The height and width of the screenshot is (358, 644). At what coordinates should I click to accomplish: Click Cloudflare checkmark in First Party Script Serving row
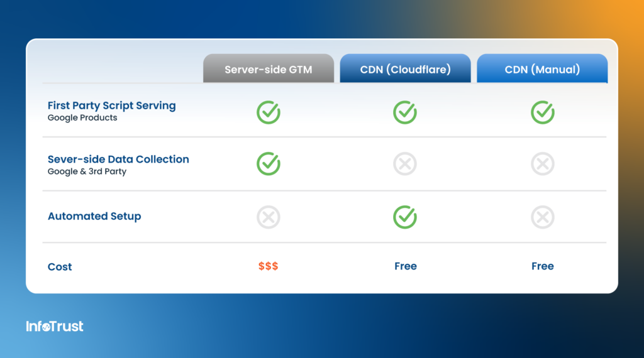[x=405, y=112]
